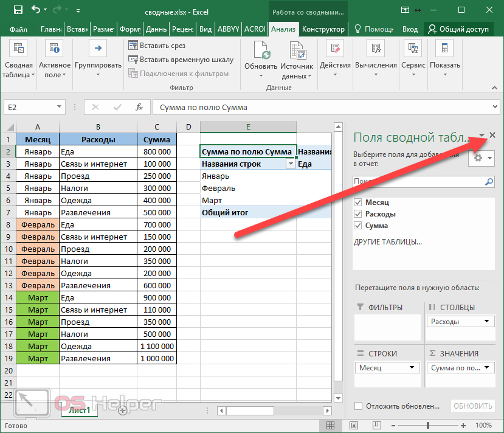Click the Undo arrow icon
Screen dimensions: 504x433
click(36, 10)
